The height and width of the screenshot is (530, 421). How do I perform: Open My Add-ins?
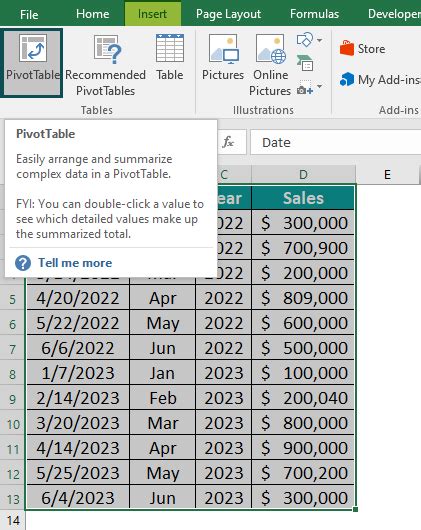[x=380, y=80]
